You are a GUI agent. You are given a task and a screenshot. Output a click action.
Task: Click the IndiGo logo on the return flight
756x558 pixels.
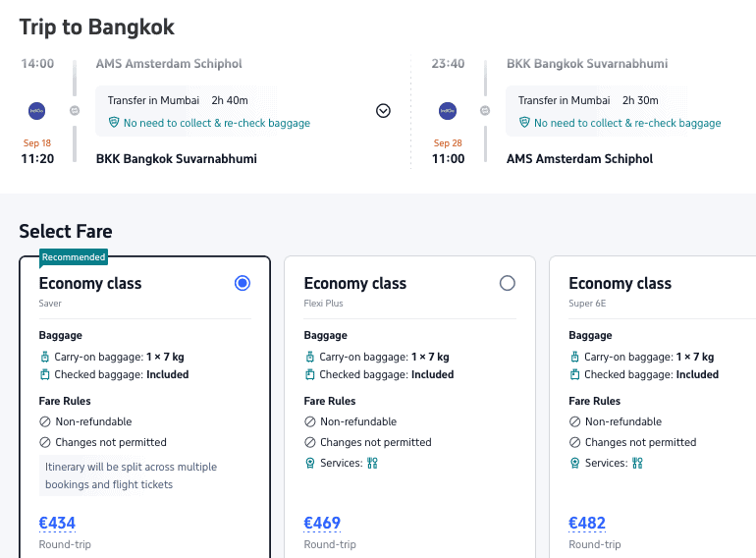448,111
